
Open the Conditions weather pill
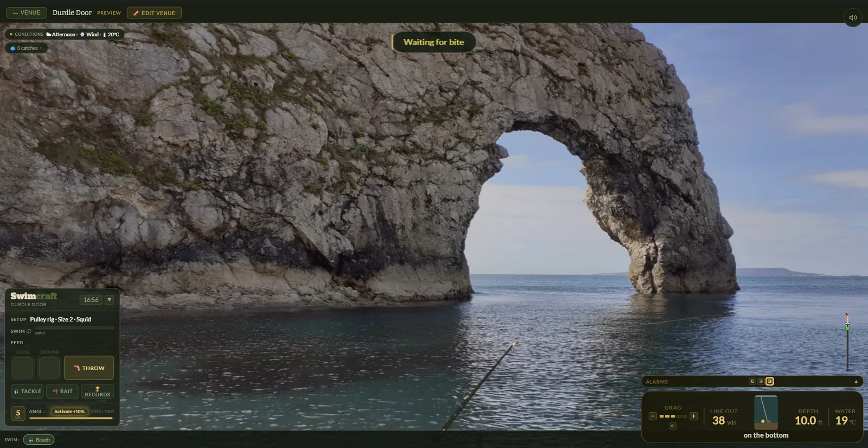pos(65,34)
